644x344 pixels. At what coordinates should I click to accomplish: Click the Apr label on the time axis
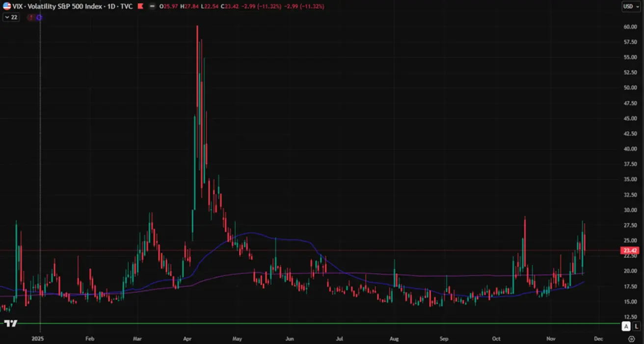click(187, 339)
